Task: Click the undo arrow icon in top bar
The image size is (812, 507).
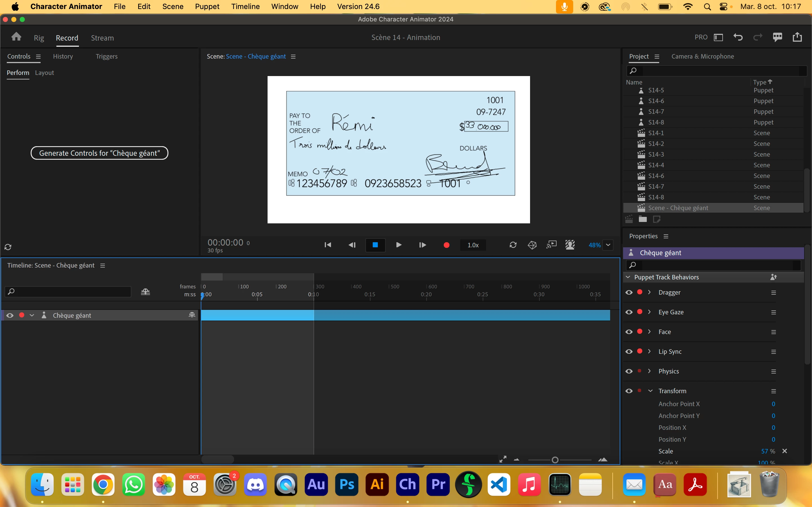Action: pyautogui.click(x=738, y=37)
